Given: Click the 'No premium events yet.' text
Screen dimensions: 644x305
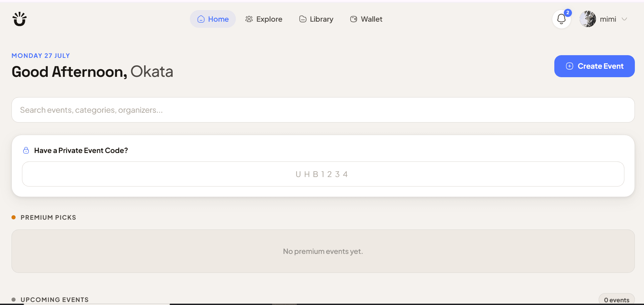Looking at the screenshot, I should pyautogui.click(x=323, y=252).
